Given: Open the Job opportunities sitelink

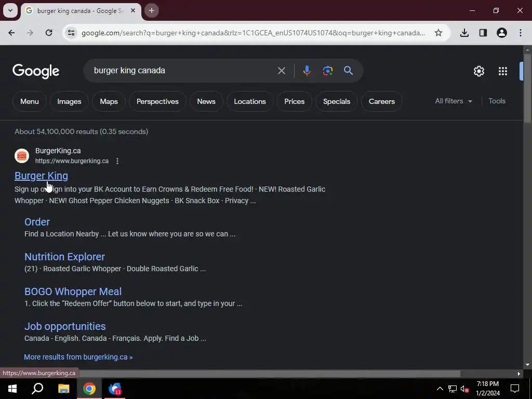Looking at the screenshot, I should click(x=65, y=326).
